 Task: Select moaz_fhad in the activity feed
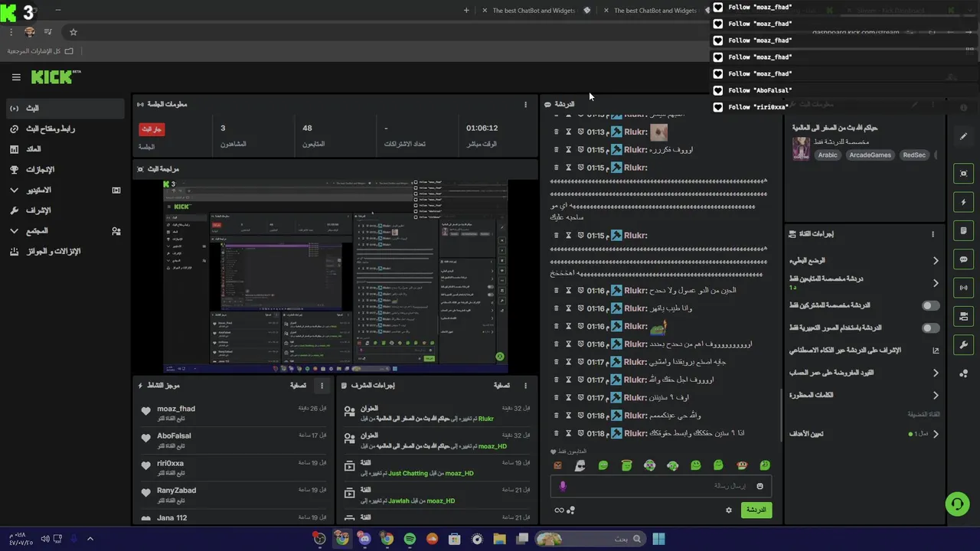(176, 409)
